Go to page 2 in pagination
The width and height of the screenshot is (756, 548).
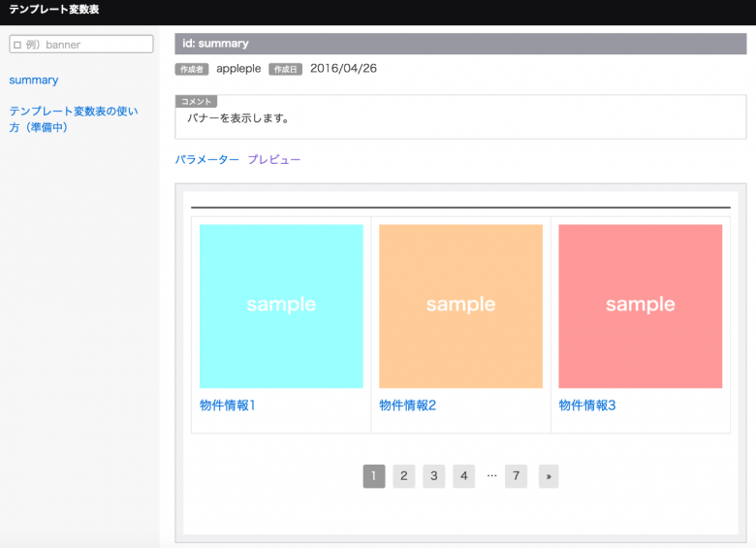pos(404,476)
